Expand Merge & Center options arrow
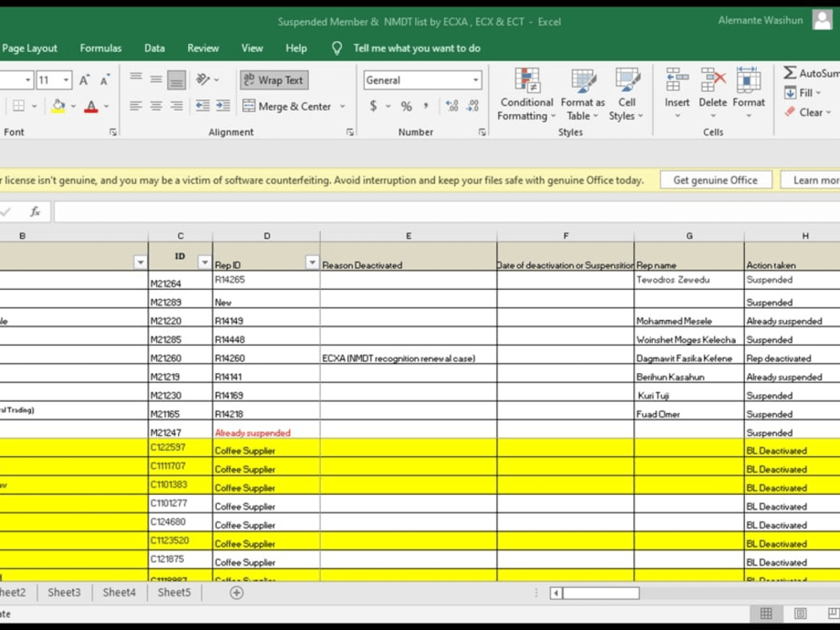The height and width of the screenshot is (630, 840). [343, 106]
